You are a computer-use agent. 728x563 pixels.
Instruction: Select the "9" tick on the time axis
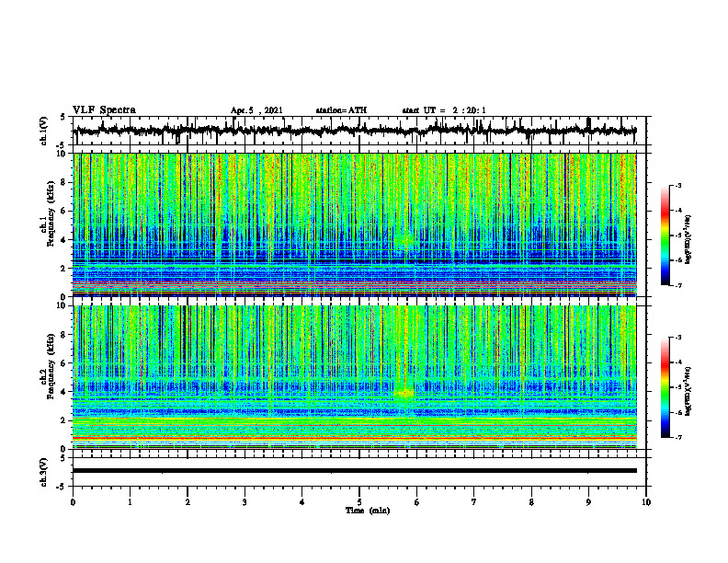click(588, 502)
